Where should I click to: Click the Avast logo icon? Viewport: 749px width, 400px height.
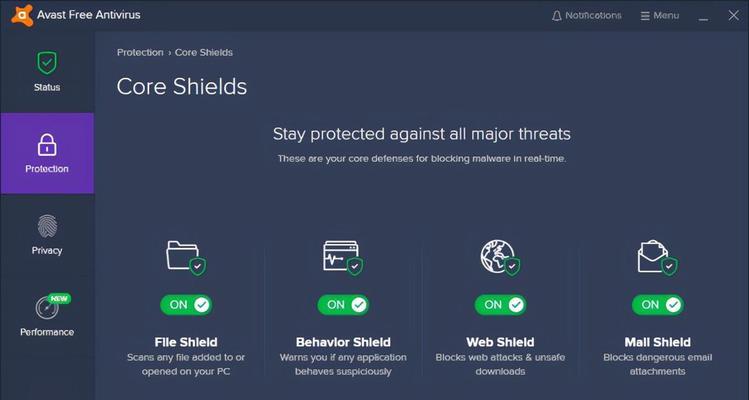click(x=22, y=15)
